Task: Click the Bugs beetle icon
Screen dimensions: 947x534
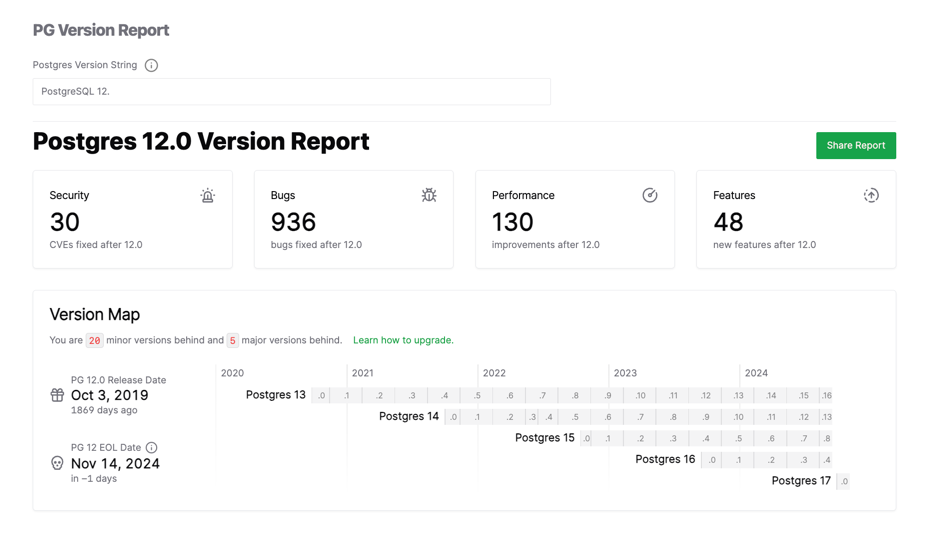Action: point(429,196)
